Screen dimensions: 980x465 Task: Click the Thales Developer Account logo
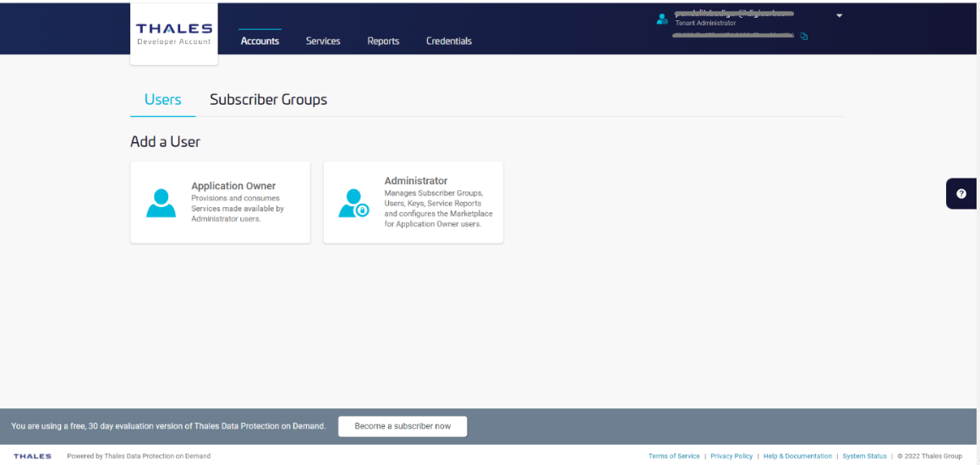tap(173, 34)
